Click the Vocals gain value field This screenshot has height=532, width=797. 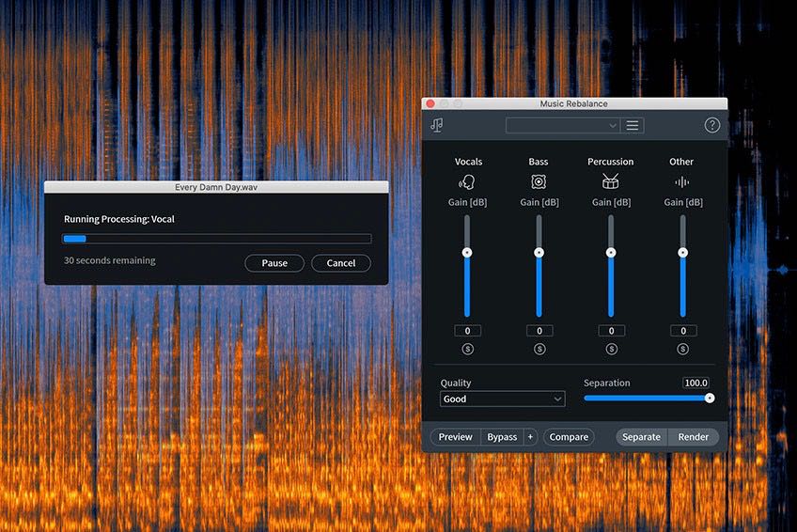467,331
